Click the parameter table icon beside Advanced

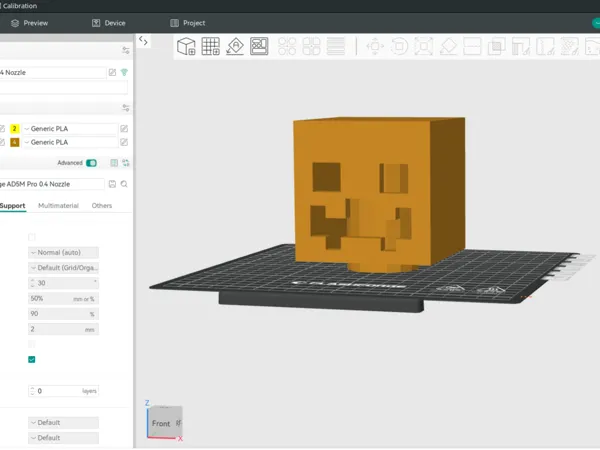click(114, 163)
